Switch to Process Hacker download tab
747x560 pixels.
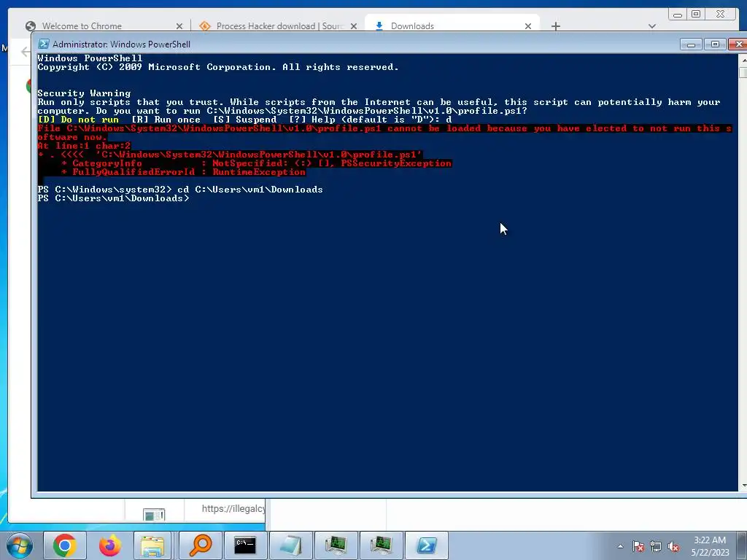pos(280,26)
